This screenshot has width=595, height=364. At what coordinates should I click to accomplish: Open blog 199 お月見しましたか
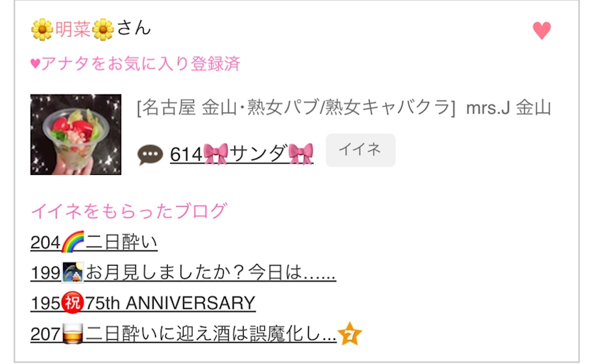[x=183, y=272]
